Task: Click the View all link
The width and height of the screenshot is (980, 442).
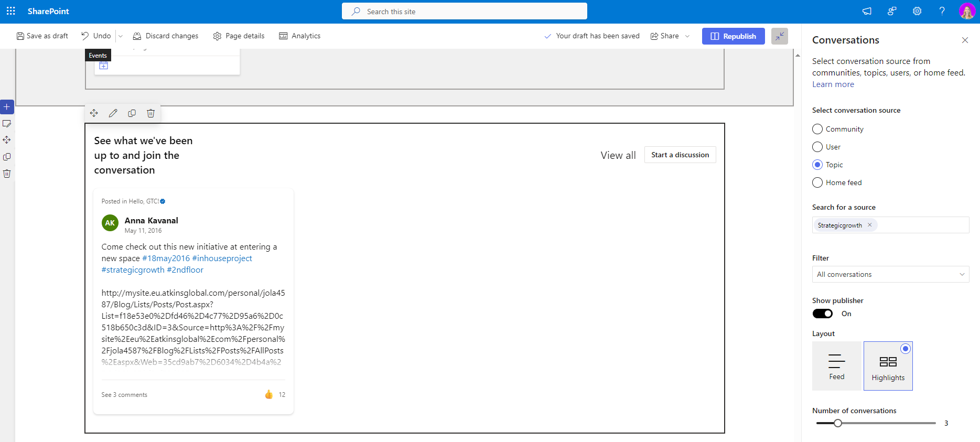Action: click(618, 155)
